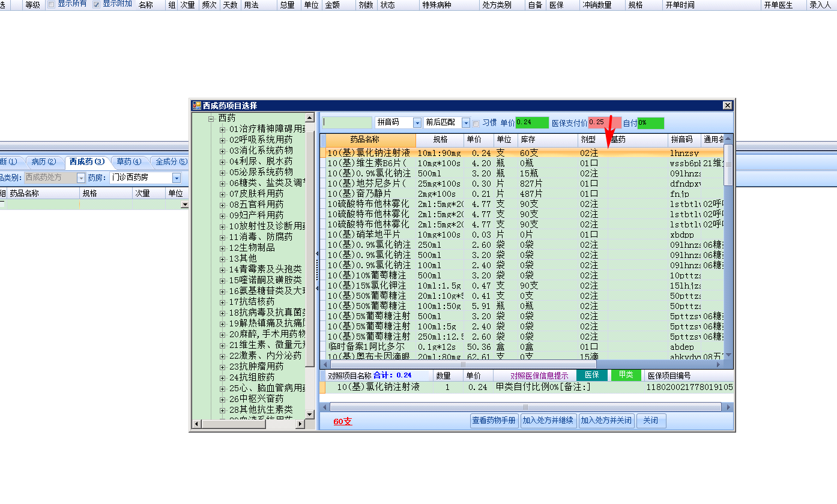Select the 04利尿、脱水药 tree category
Viewport: 837px width, 504px height.
coord(261,161)
